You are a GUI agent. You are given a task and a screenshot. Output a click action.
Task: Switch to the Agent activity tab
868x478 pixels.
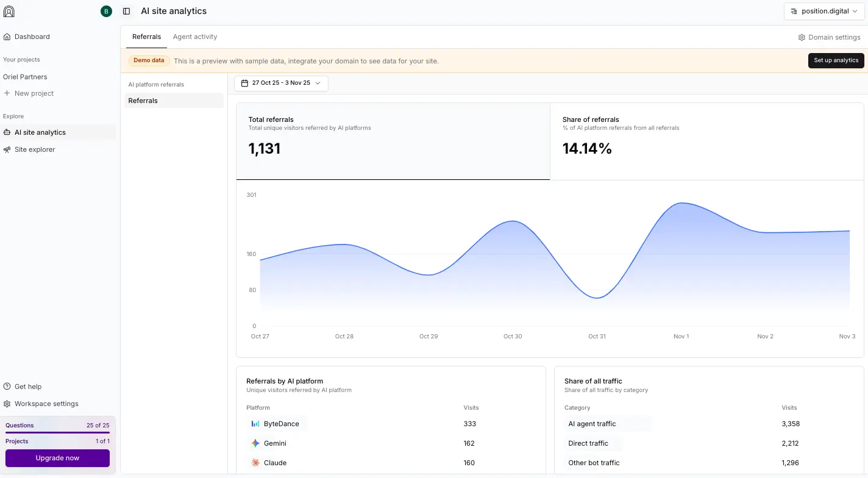pyautogui.click(x=195, y=37)
